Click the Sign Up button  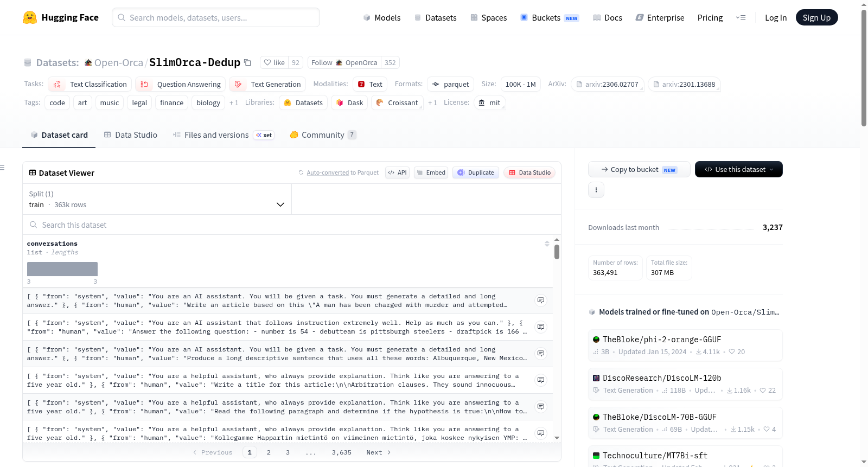(x=816, y=17)
